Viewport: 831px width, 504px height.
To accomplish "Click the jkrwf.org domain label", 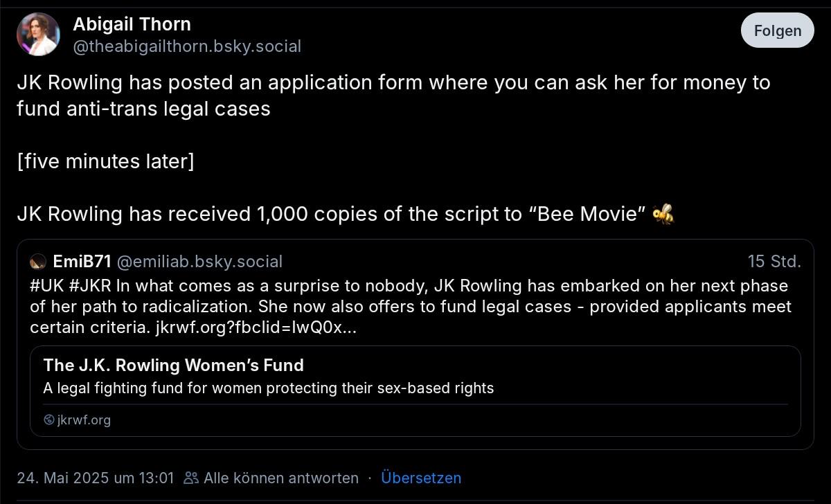I will (84, 420).
